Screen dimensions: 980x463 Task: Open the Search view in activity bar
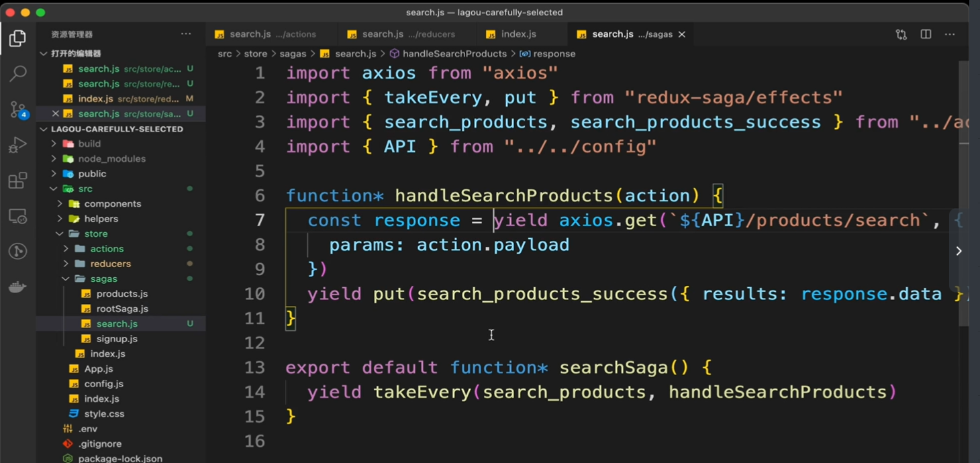[17, 73]
